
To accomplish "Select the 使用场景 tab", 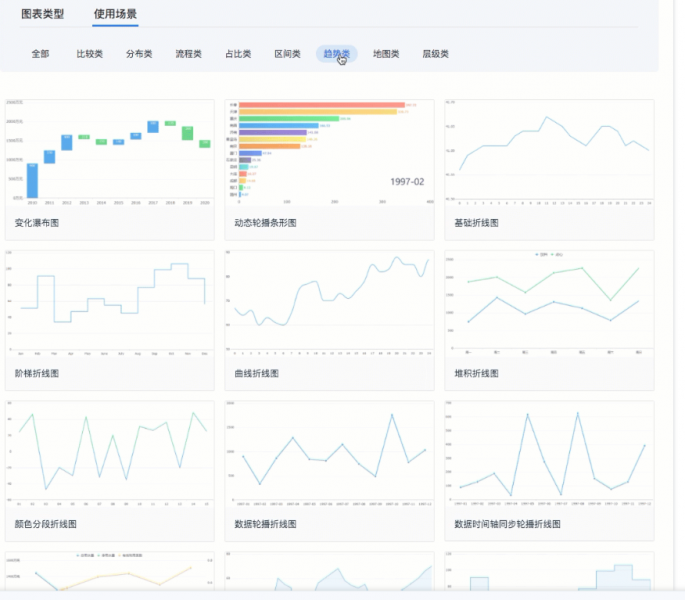I will 115,14.
